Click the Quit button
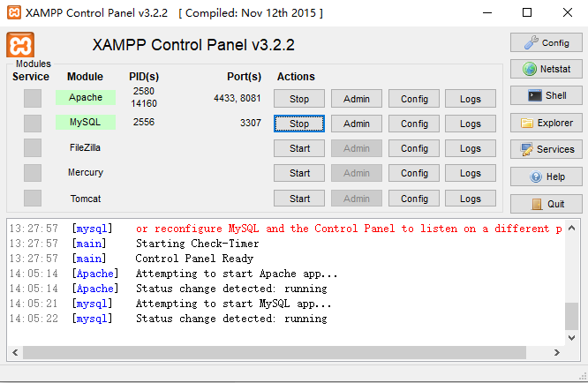Viewport: 588px width, 383px height. [x=546, y=204]
